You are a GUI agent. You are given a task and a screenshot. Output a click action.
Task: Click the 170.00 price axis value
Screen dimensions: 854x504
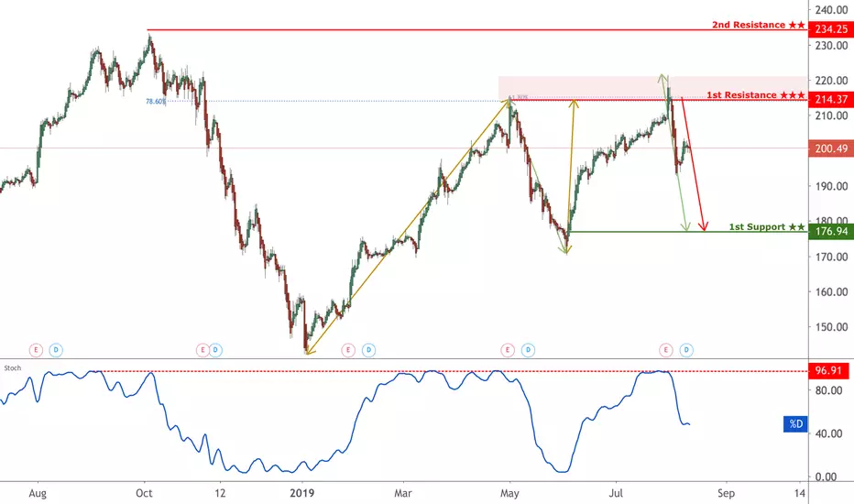(x=831, y=257)
